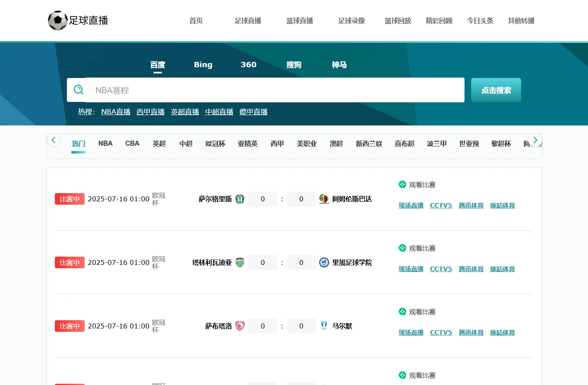588x385 pixels.
Task: Select 搜狗 search engine tab
Action: 294,65
